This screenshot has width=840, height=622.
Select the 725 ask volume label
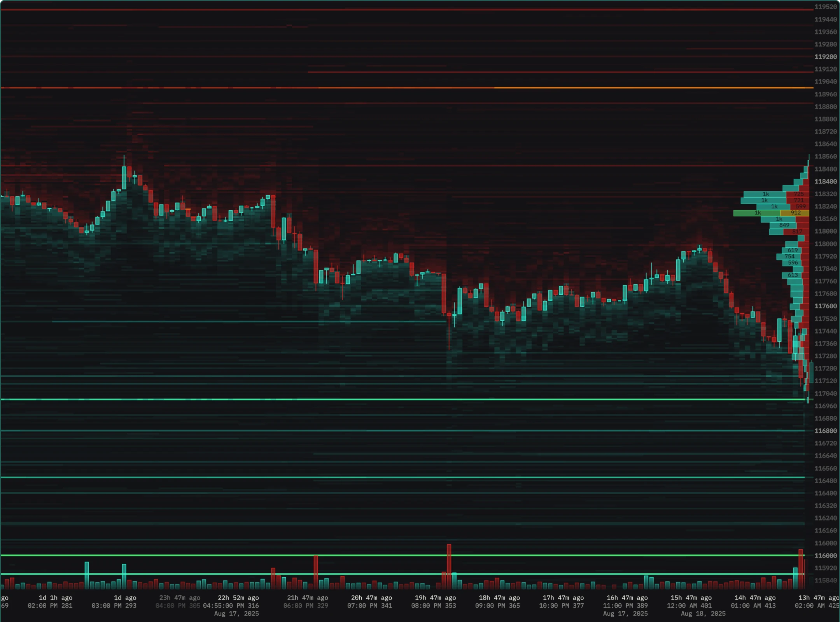[799, 194]
